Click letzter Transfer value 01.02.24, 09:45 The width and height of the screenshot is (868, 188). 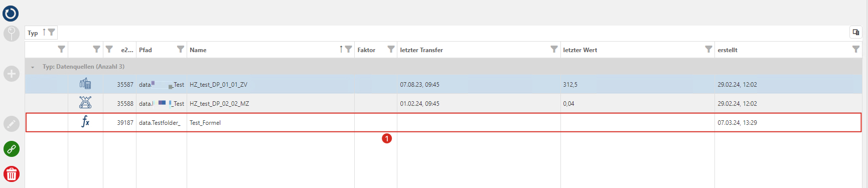(419, 104)
